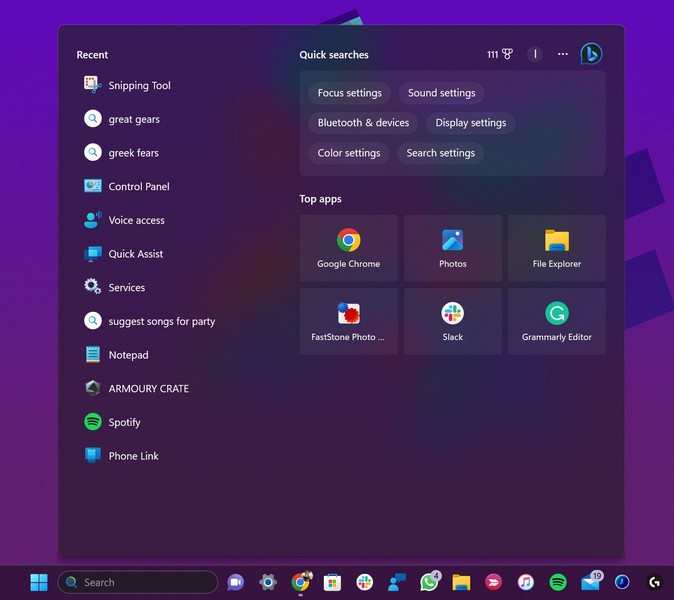674x600 pixels.
Task: Open Spotify from the taskbar
Action: (x=558, y=582)
